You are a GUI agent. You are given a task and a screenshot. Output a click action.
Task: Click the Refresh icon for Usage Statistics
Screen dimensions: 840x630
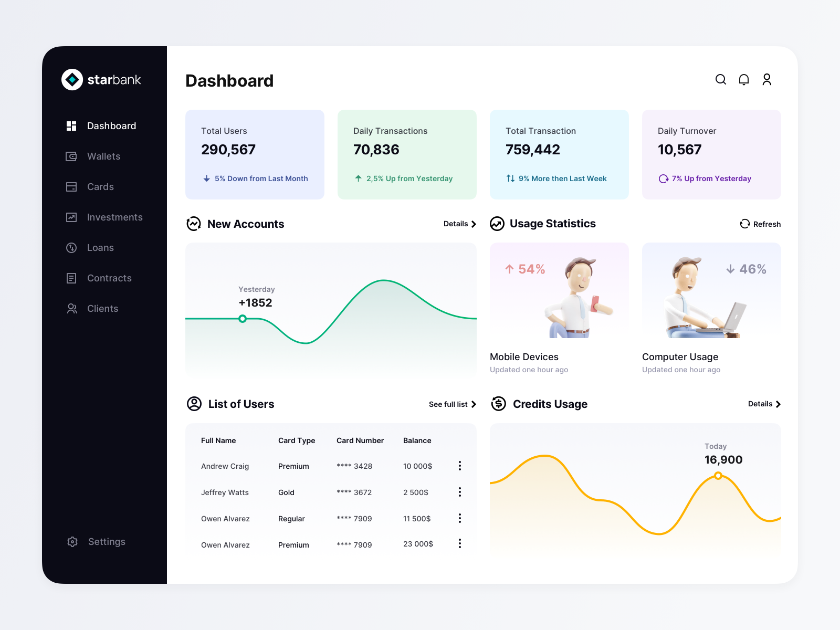pos(744,224)
